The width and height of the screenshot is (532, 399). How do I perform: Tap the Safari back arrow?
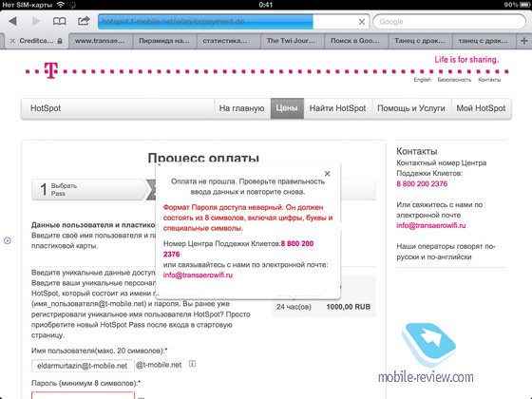click(13, 21)
